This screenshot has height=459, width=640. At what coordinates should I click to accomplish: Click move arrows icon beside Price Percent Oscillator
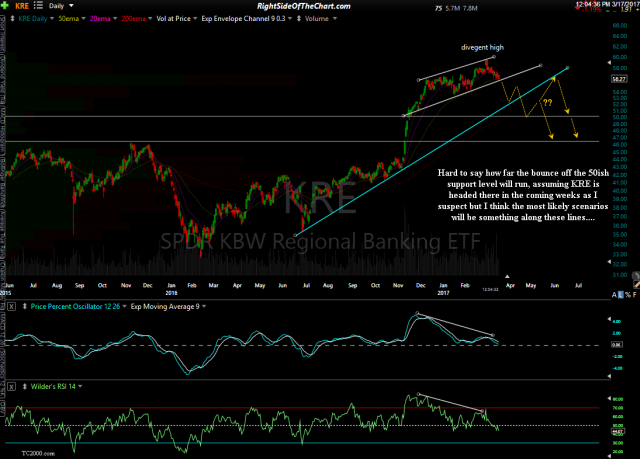point(24,306)
